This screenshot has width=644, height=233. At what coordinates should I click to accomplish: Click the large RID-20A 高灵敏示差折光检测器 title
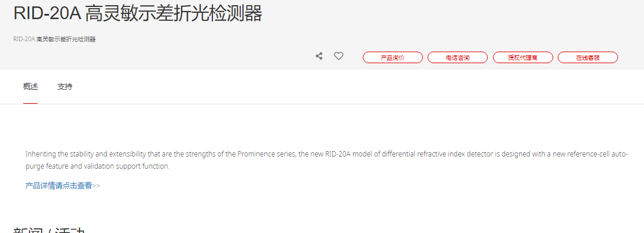[138, 13]
